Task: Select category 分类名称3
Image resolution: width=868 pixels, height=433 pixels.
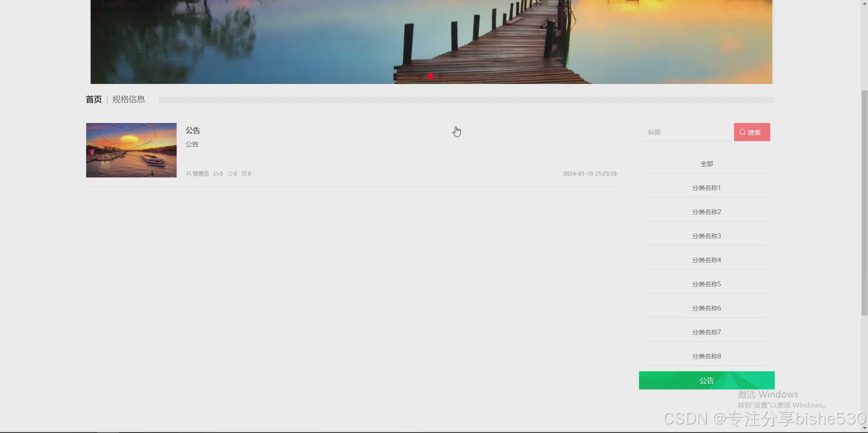Action: 706,236
